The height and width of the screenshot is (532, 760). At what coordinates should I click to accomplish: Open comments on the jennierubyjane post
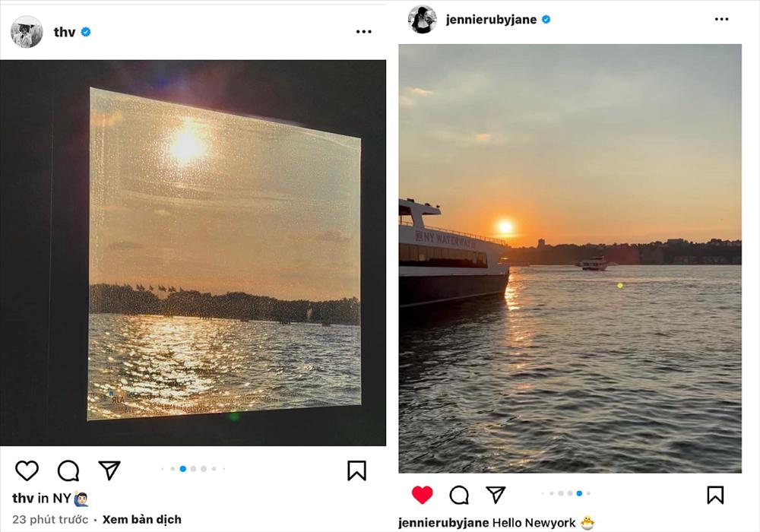[x=459, y=495]
